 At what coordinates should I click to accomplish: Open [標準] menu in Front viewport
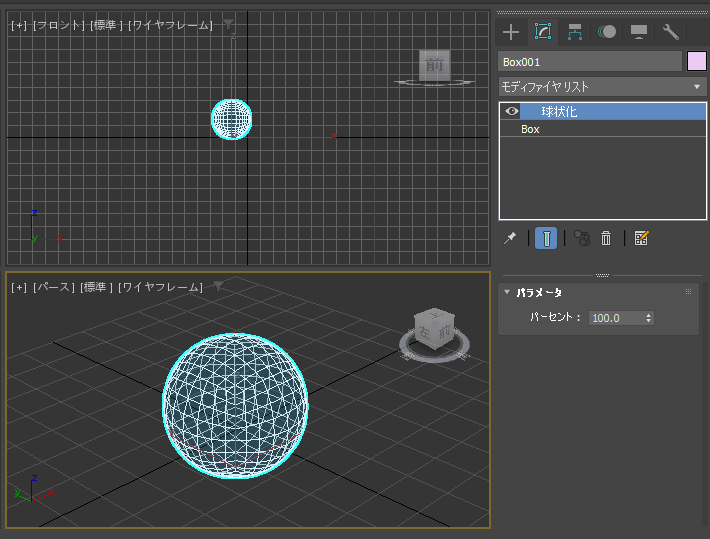[106, 25]
